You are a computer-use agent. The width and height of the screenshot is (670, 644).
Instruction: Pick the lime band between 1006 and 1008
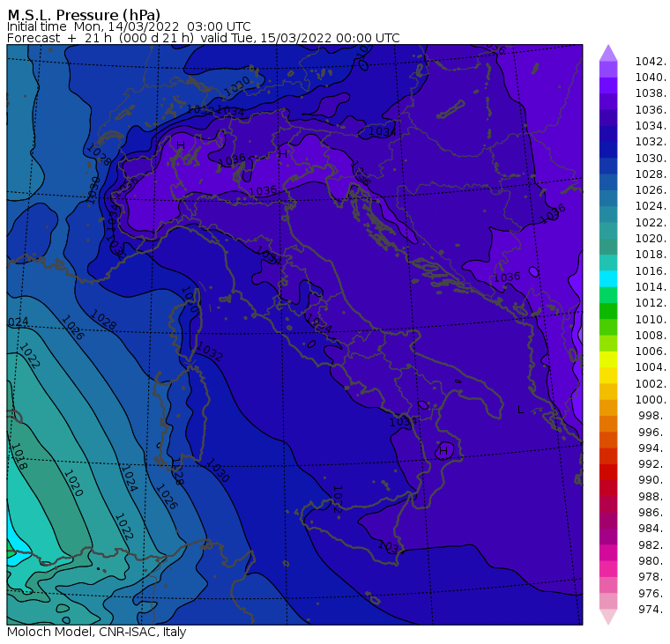pos(608,344)
